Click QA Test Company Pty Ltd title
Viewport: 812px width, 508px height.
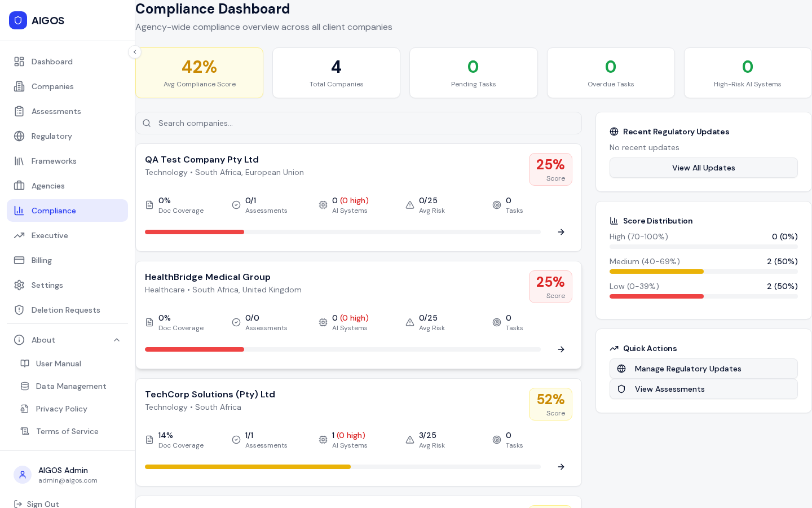tap(202, 160)
